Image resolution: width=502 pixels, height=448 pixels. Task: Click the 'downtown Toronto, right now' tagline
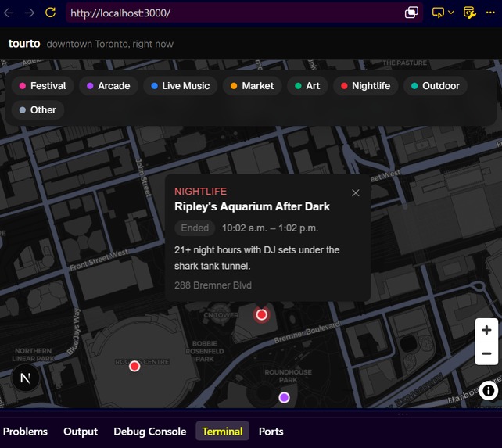[110, 44]
